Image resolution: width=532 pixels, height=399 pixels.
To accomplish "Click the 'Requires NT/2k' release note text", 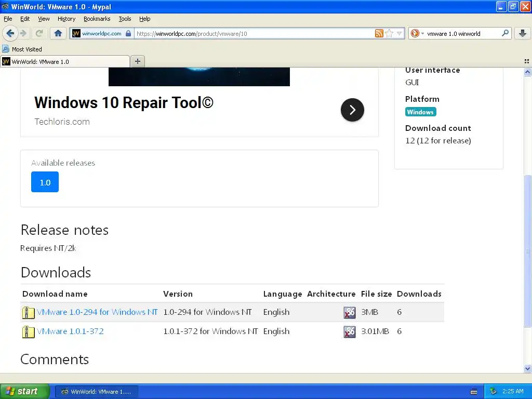I will (x=48, y=248).
